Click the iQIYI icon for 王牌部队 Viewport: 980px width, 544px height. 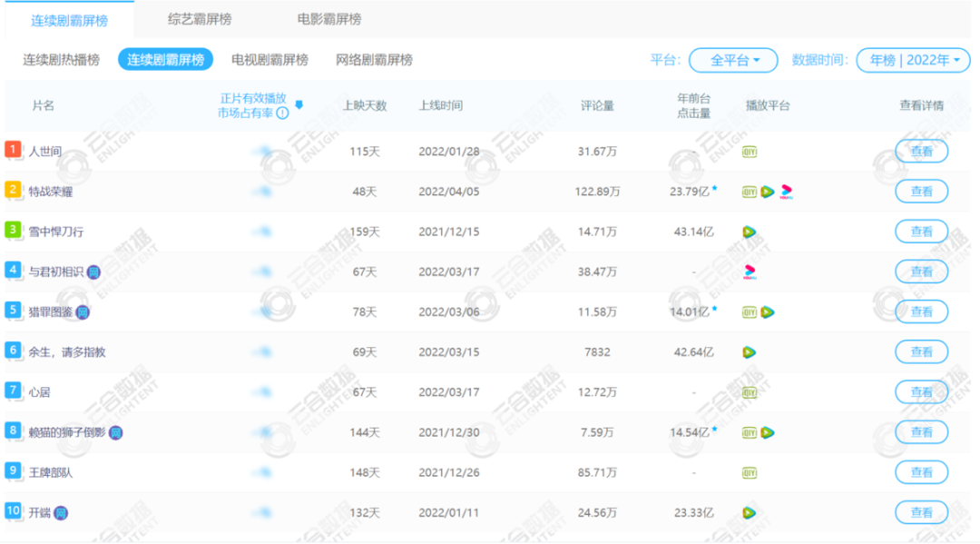tap(750, 472)
